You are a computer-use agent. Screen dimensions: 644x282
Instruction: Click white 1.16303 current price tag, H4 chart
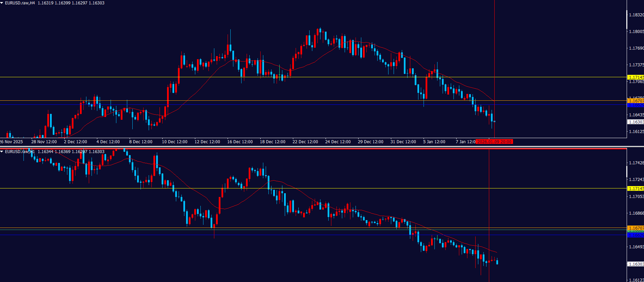point(635,122)
